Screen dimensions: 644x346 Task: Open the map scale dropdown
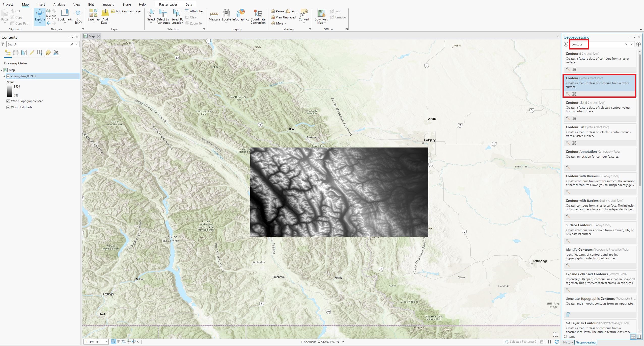click(x=107, y=342)
